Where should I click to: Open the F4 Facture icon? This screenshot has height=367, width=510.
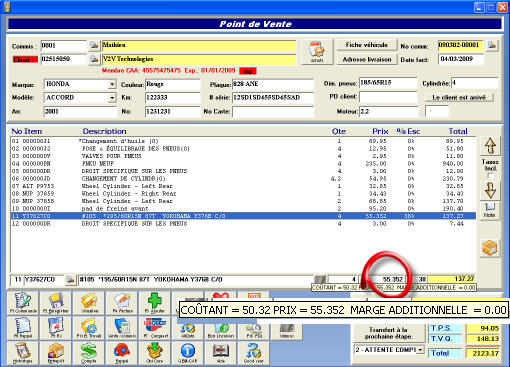(x=122, y=303)
